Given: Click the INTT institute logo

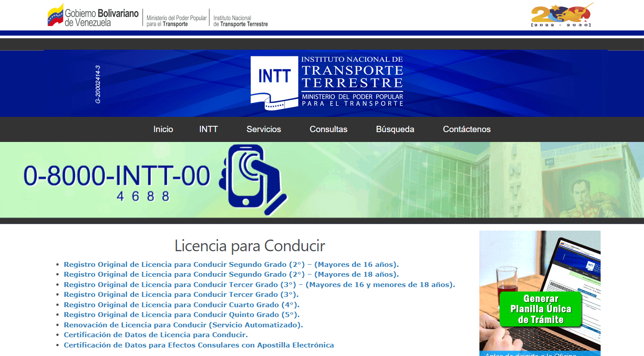Looking at the screenshot, I should (x=273, y=81).
